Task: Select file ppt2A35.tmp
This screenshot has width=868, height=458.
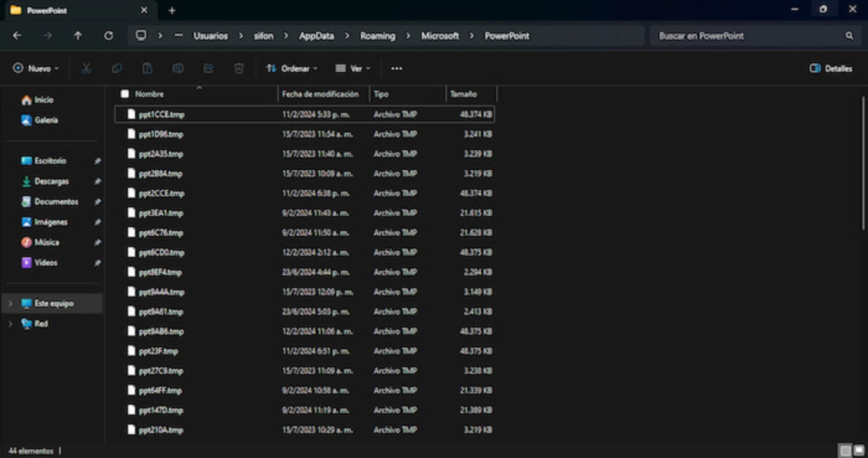Action: coord(305,154)
